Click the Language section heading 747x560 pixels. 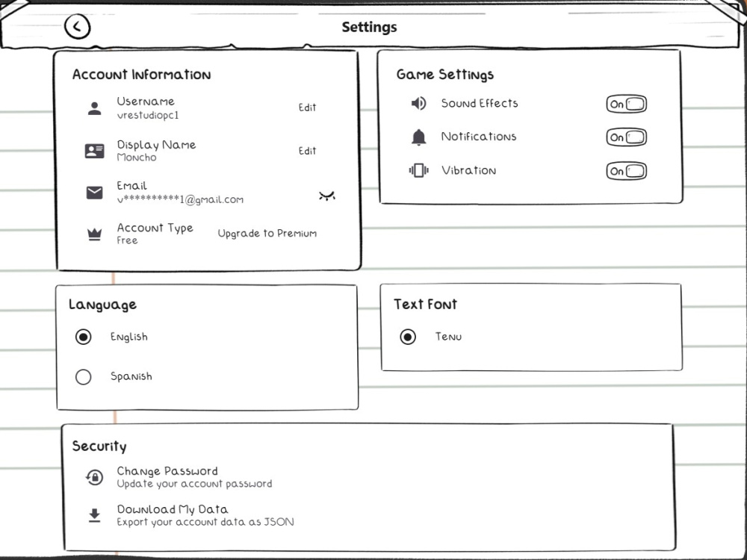pyautogui.click(x=102, y=305)
